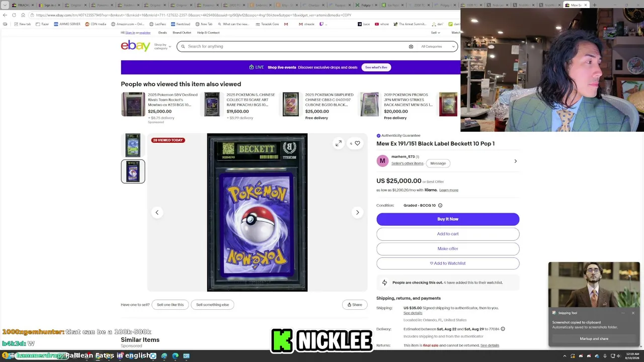Add item to favorites with heart icon
Viewport: 644px width, 362px height.
tap(357, 143)
